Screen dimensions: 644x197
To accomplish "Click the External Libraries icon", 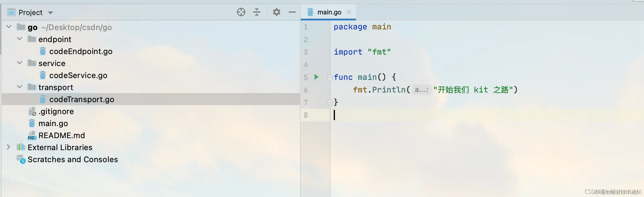I will click(x=21, y=147).
